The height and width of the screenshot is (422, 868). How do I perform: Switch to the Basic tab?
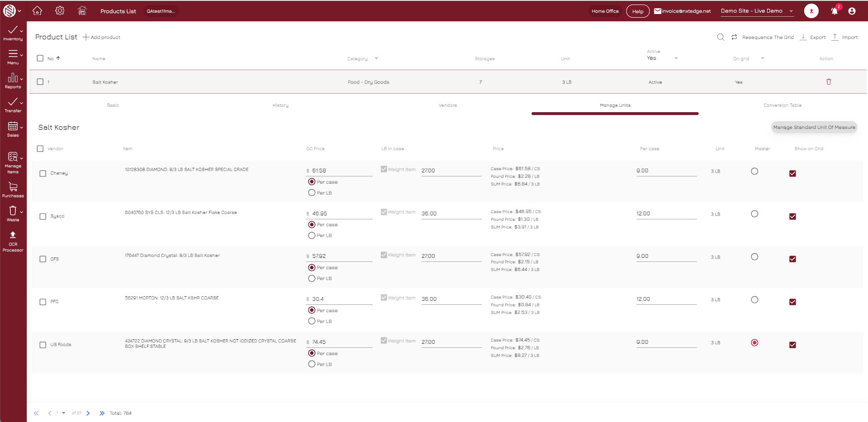113,105
